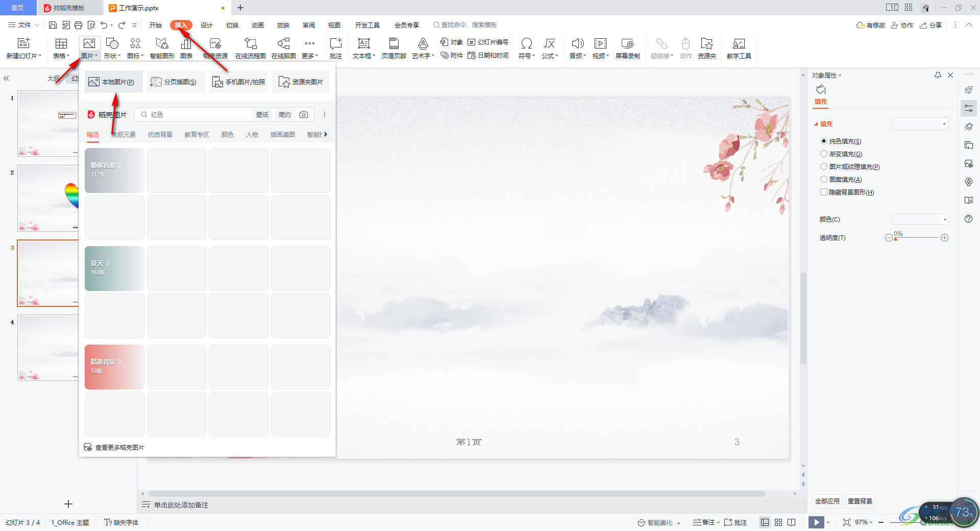
Task: Insert a Chart (图表)
Action: (x=186, y=49)
